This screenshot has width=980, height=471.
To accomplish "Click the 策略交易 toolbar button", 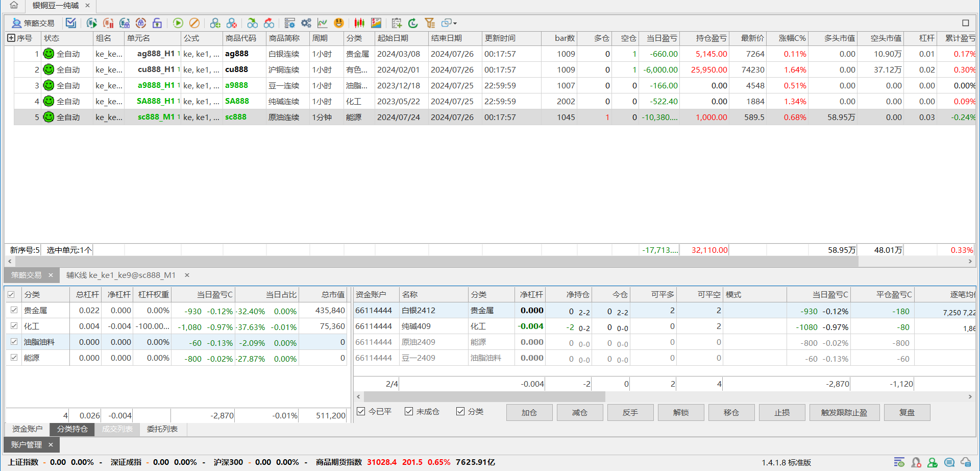I will tap(33, 23).
